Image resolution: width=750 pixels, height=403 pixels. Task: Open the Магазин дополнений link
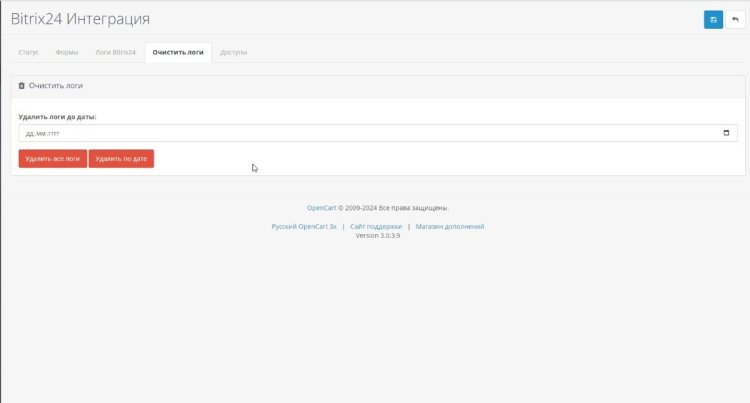point(450,227)
